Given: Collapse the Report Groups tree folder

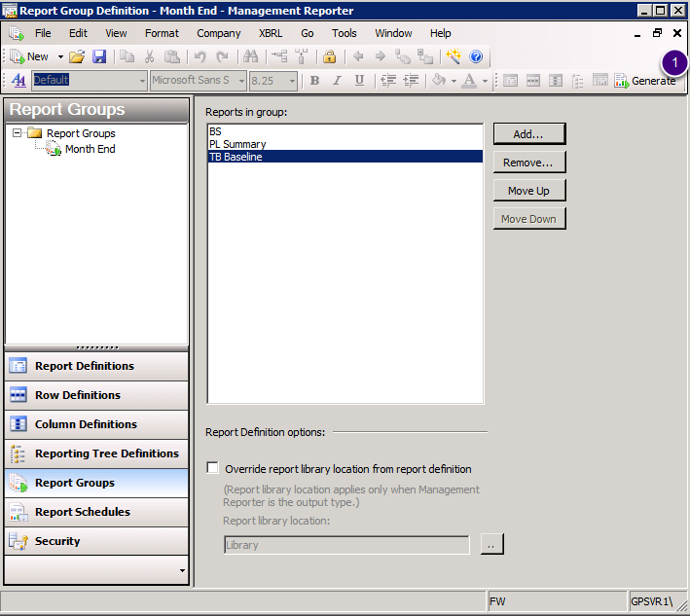Looking at the screenshot, I should point(18,132).
